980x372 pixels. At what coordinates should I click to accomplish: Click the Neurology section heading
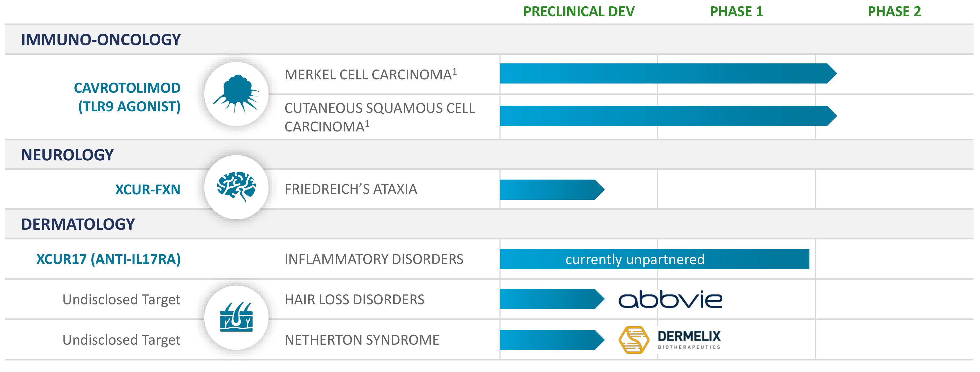coord(67,155)
